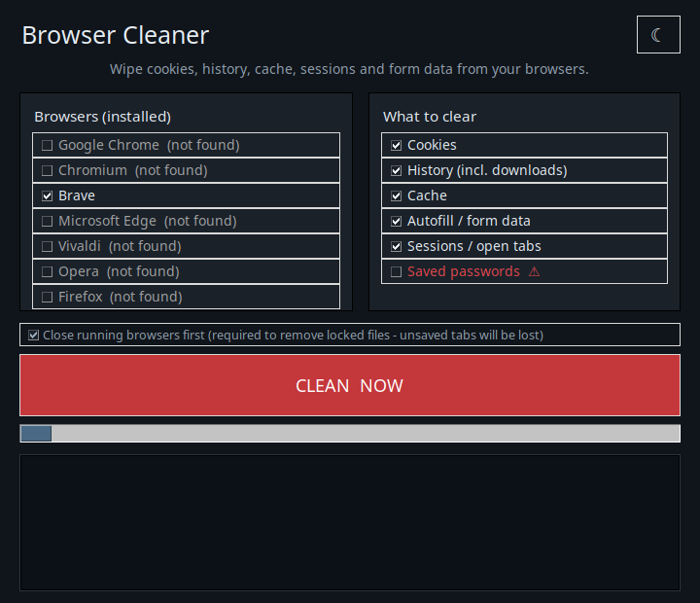This screenshot has width=700, height=603.
Task: Check the Chromium browser checkbox
Action: pyautogui.click(x=47, y=170)
